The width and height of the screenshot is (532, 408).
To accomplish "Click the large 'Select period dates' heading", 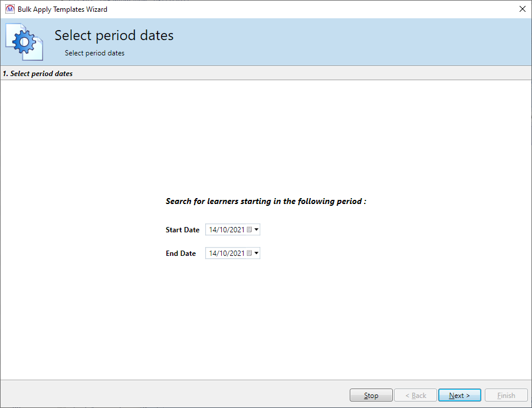I will (x=114, y=35).
